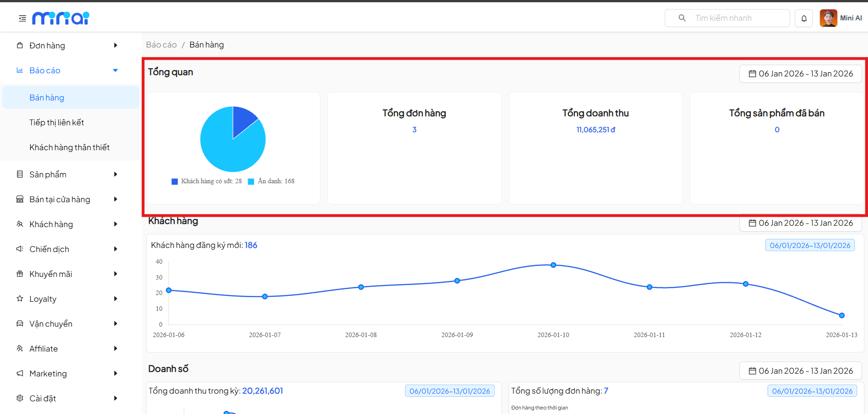868x414 pixels.
Task: Open date range picker in Tổng quan
Action: [x=800, y=74]
